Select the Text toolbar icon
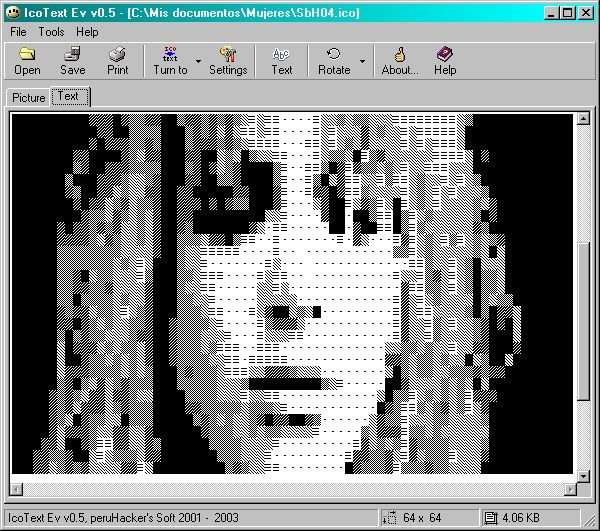This screenshot has height=531, width=600. [x=281, y=54]
